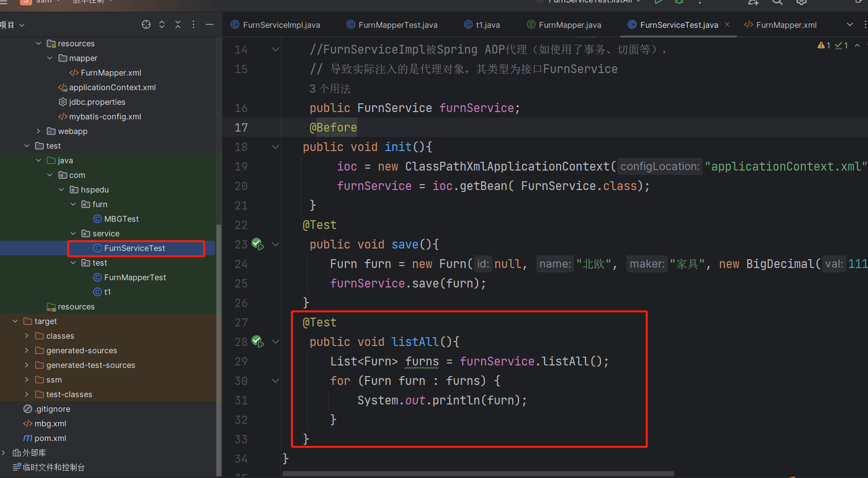Switch to t1.java tab
This screenshot has height=478, width=868.
point(482,25)
